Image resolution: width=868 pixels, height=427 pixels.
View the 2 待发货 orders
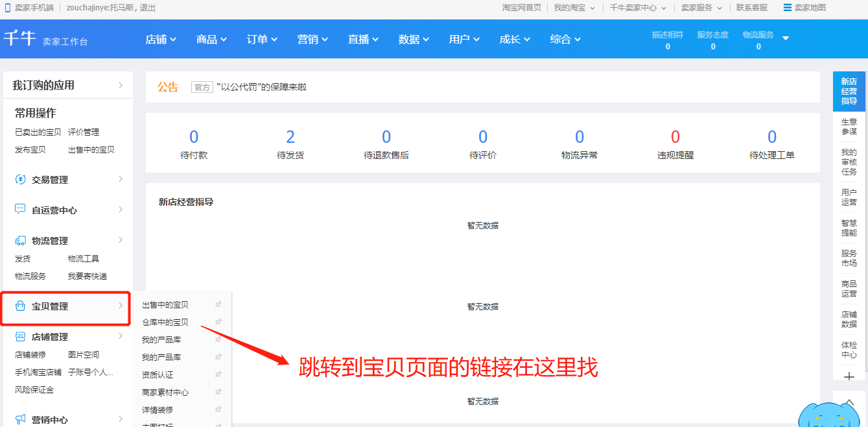point(290,144)
